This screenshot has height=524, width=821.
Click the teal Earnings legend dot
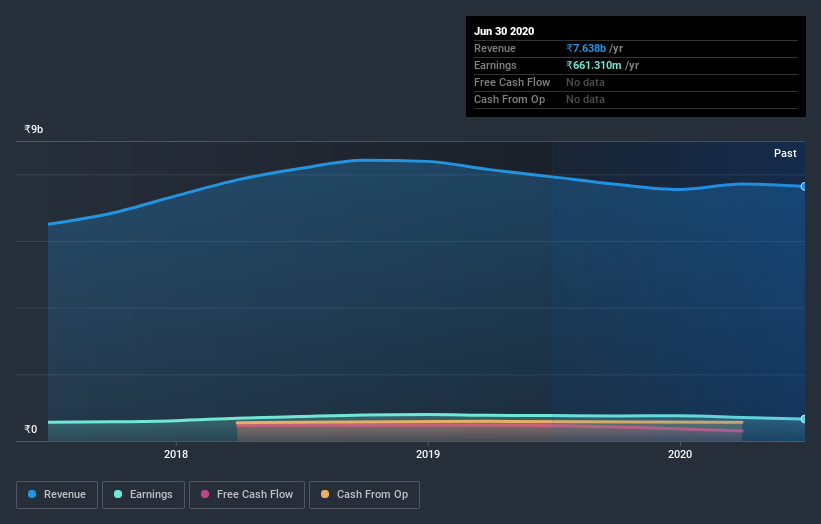(x=118, y=494)
